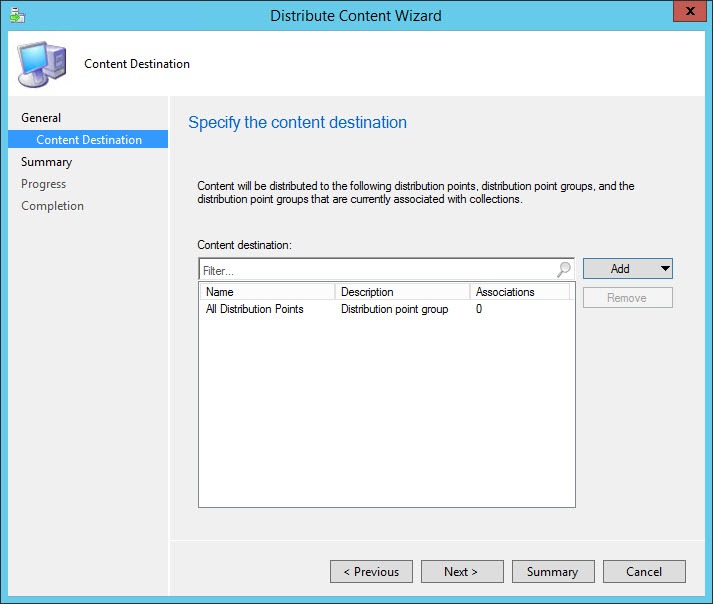Type in the Filter search field
The height and width of the screenshot is (604, 713).
(x=377, y=270)
